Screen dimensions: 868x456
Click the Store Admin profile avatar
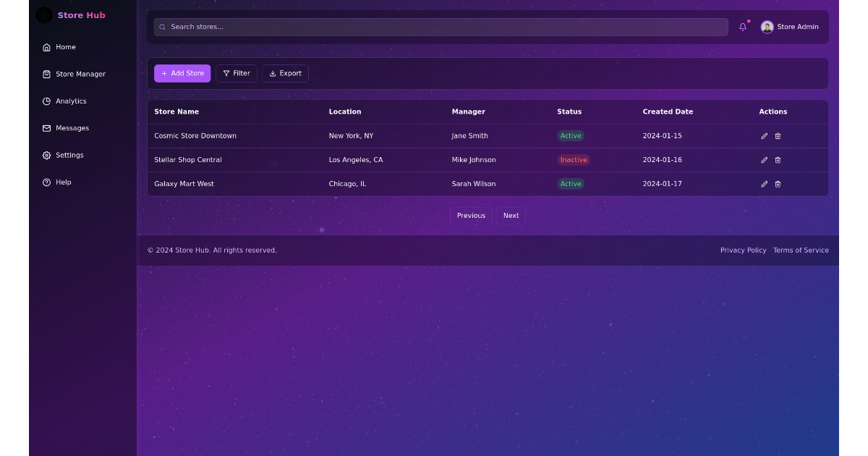click(767, 27)
